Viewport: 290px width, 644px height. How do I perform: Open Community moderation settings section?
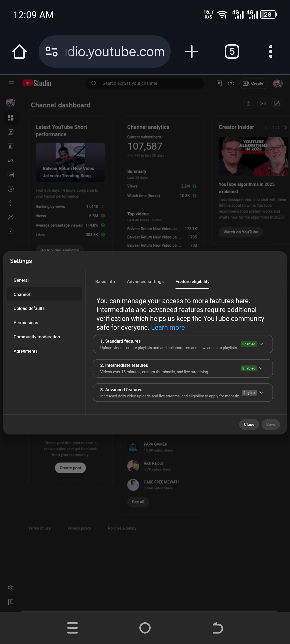(x=44, y=337)
